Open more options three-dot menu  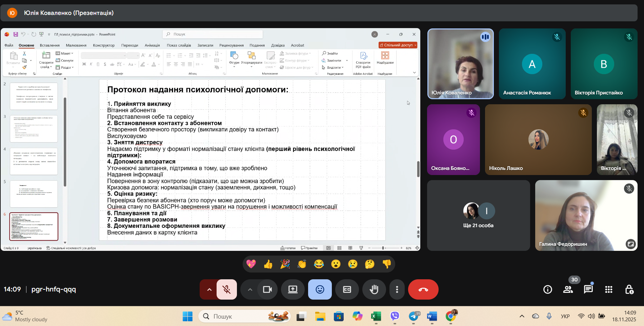point(397,289)
